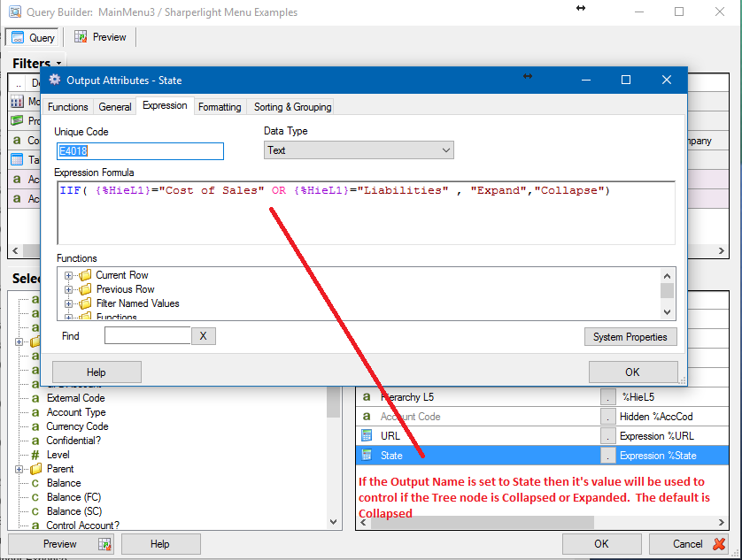Open options button for URL row
Image resolution: width=742 pixels, height=560 pixels.
point(608,436)
